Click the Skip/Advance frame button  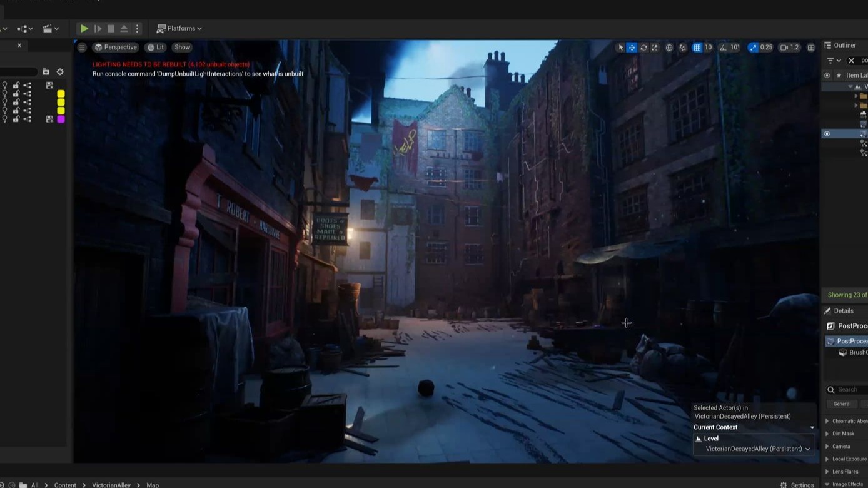click(x=98, y=28)
